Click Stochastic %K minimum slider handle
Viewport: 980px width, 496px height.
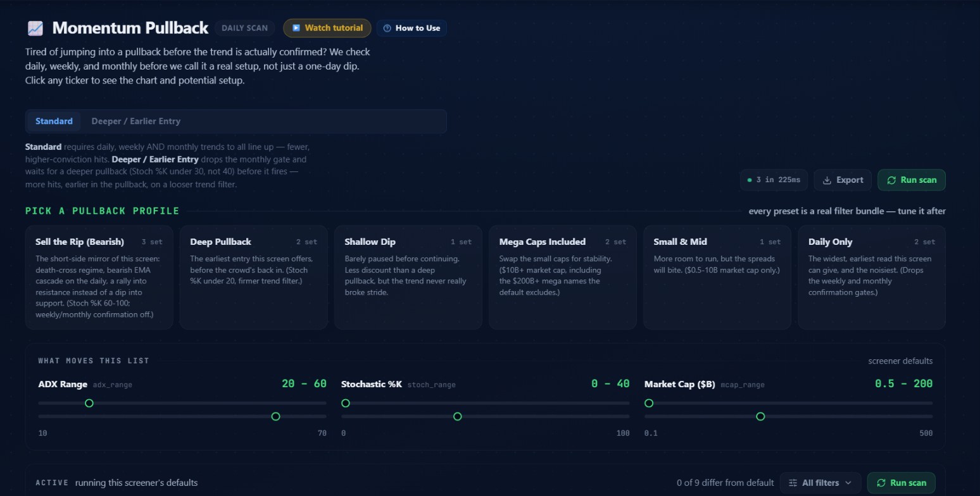click(x=346, y=403)
